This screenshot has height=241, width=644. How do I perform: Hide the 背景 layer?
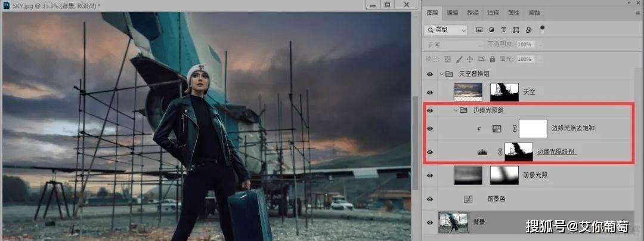pos(429,223)
